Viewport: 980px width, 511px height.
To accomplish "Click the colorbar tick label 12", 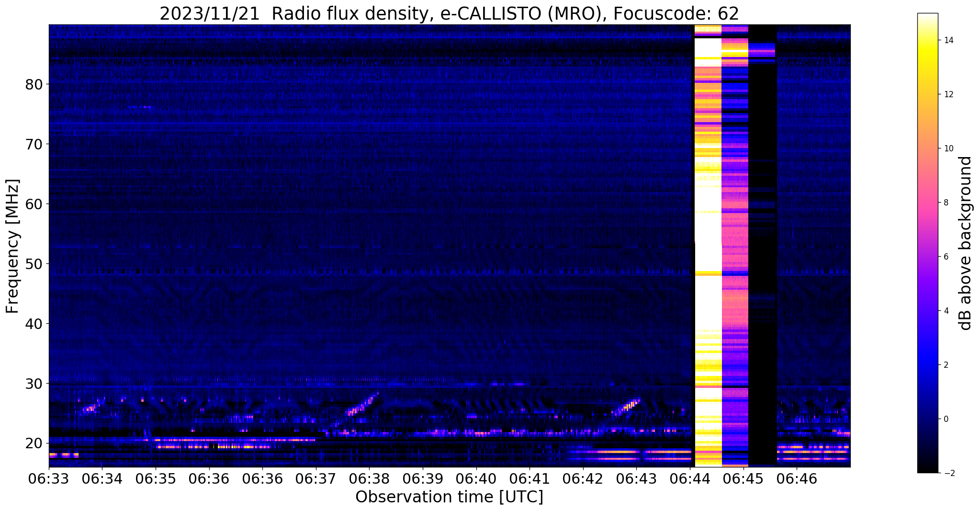I will tap(949, 94).
